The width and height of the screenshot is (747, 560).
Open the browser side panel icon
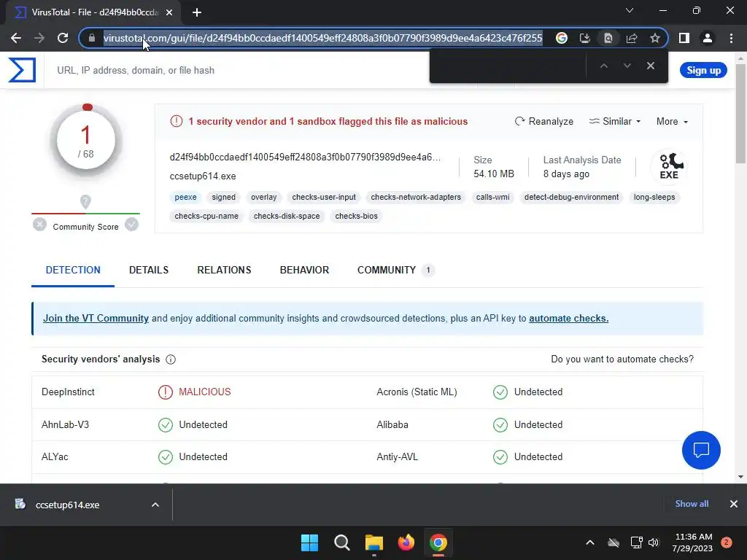point(684,38)
